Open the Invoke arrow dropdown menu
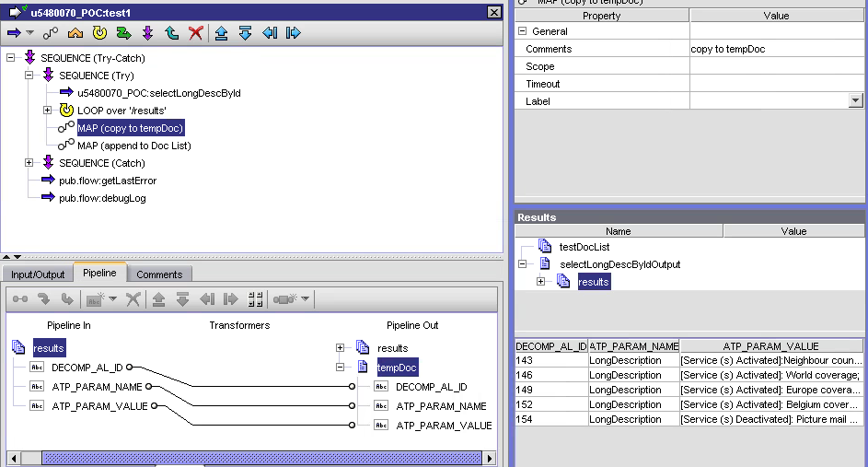The image size is (868, 467). point(30,32)
